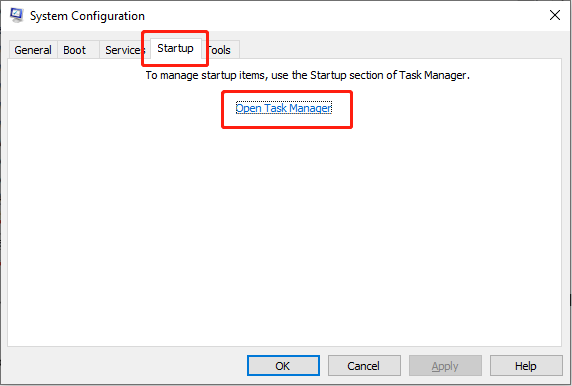
Task: Go to the Tools tab
Action: [x=220, y=50]
